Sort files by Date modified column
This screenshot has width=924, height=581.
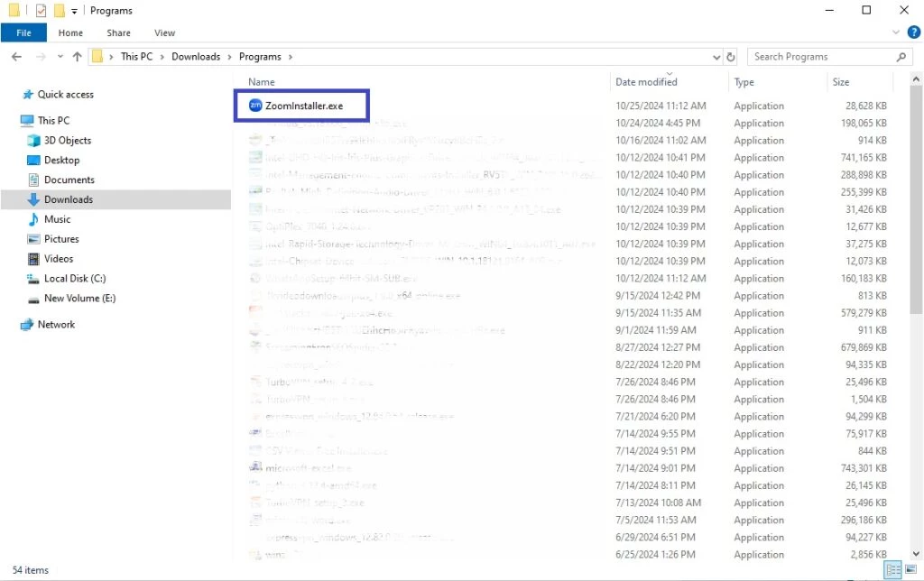tap(646, 82)
